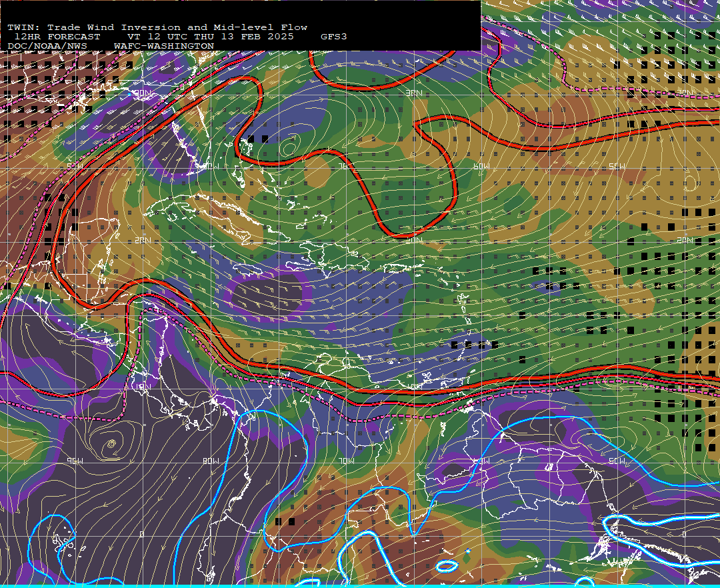The image size is (720, 588).
Task: Click the Jamaica island outline
Action: [x=249, y=269]
